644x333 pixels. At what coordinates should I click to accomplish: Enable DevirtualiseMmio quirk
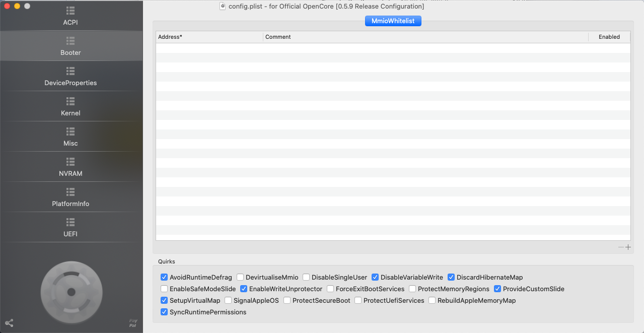coord(240,277)
